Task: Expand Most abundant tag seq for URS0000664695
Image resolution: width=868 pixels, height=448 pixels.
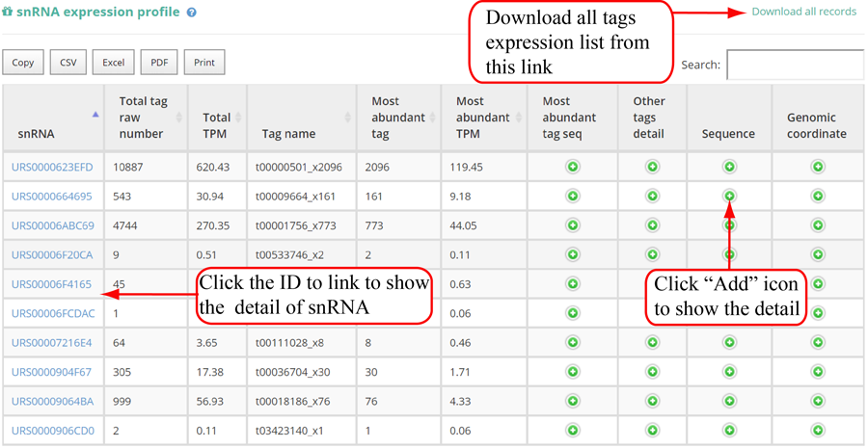Action: 572,197
